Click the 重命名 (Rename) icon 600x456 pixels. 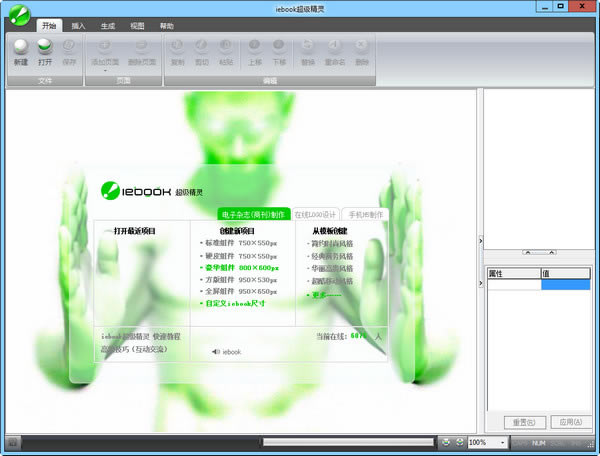pos(335,45)
